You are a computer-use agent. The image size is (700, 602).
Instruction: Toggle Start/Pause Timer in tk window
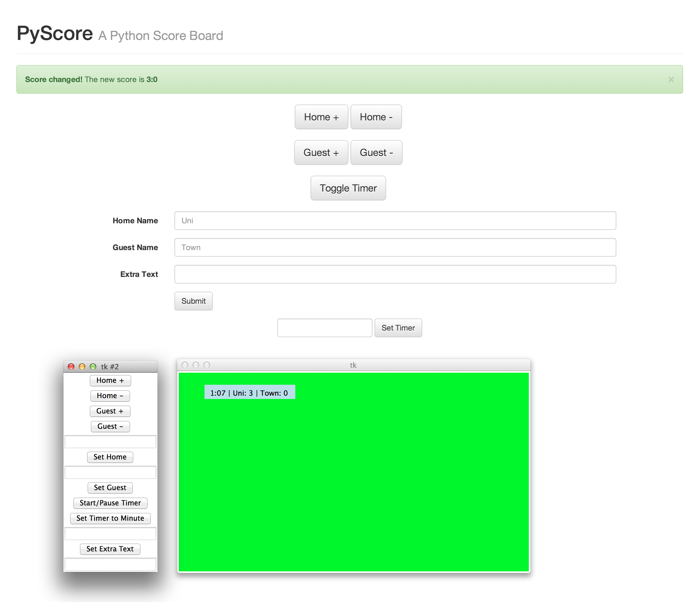(x=110, y=503)
